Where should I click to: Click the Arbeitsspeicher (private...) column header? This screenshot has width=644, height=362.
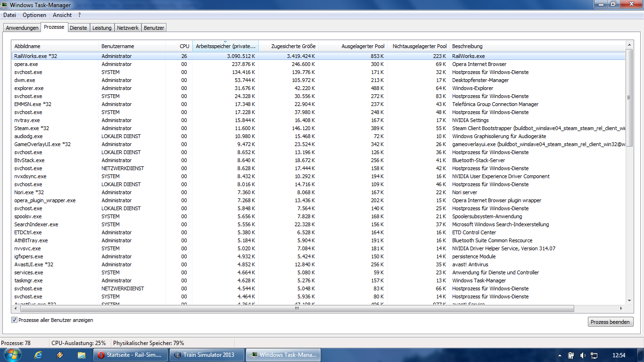click(x=225, y=46)
